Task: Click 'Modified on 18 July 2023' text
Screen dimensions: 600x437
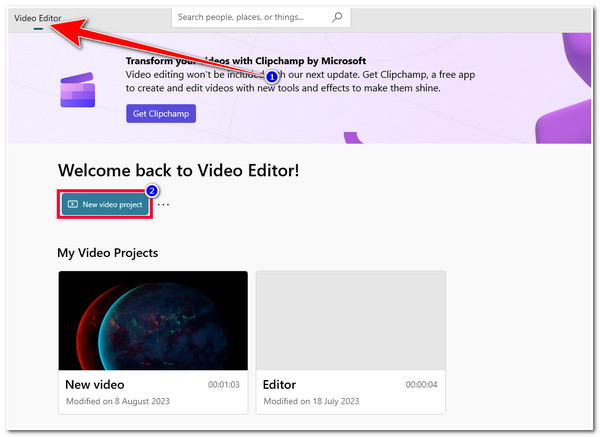Action: point(311,401)
